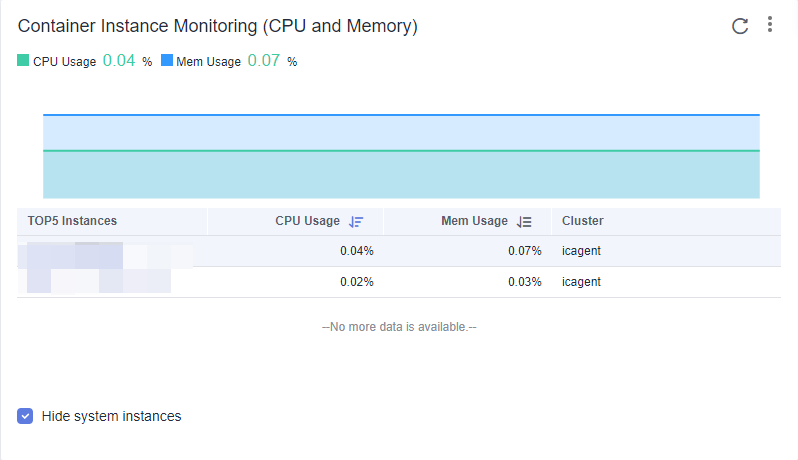The height and width of the screenshot is (460, 798).
Task: Click the TOP5 Instances column header
Action: coord(72,221)
